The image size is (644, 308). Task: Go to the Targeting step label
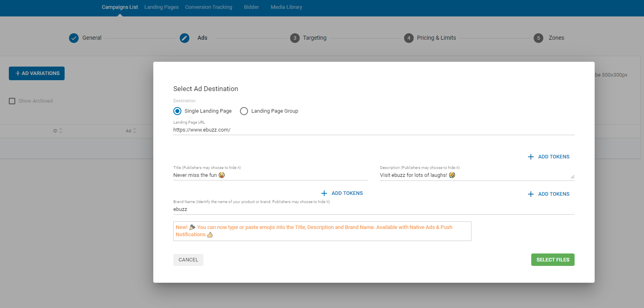tap(315, 38)
